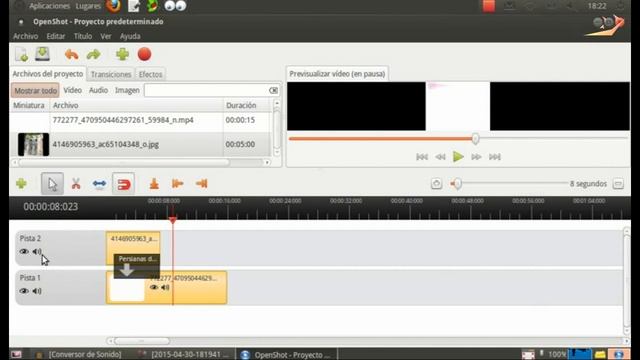This screenshot has height=360, width=640.
Task: Undo the last action with the orange arrow
Action: (71, 54)
